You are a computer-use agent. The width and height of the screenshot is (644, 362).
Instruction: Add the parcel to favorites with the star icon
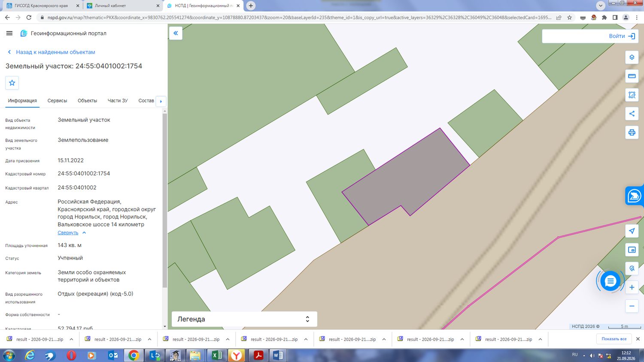pos(12,83)
